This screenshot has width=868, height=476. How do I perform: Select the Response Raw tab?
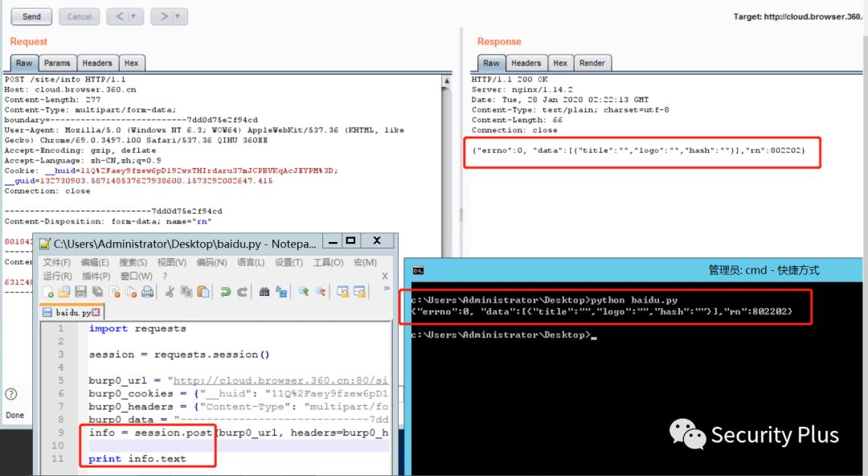pyautogui.click(x=491, y=64)
